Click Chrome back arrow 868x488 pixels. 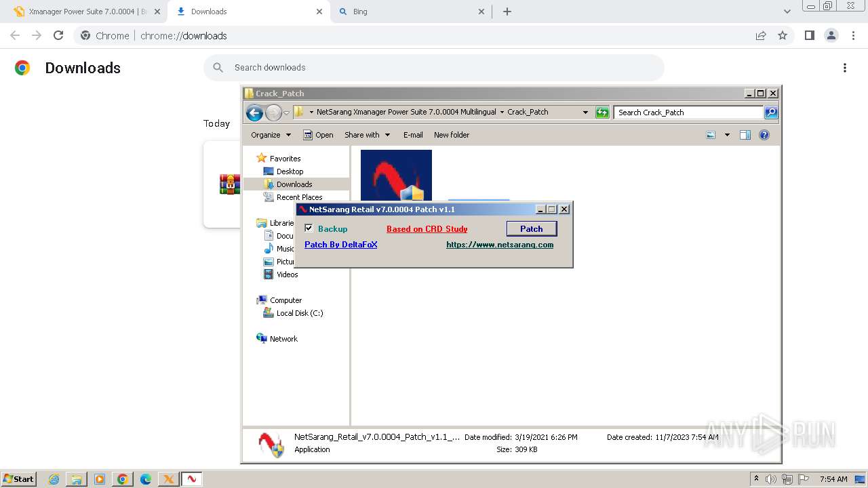(x=15, y=35)
